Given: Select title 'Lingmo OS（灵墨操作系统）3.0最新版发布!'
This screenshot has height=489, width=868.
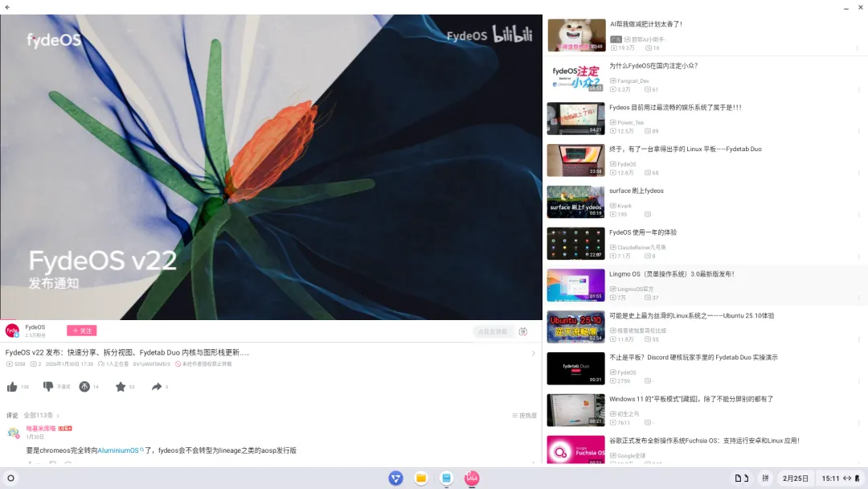Looking at the screenshot, I should pyautogui.click(x=671, y=274).
